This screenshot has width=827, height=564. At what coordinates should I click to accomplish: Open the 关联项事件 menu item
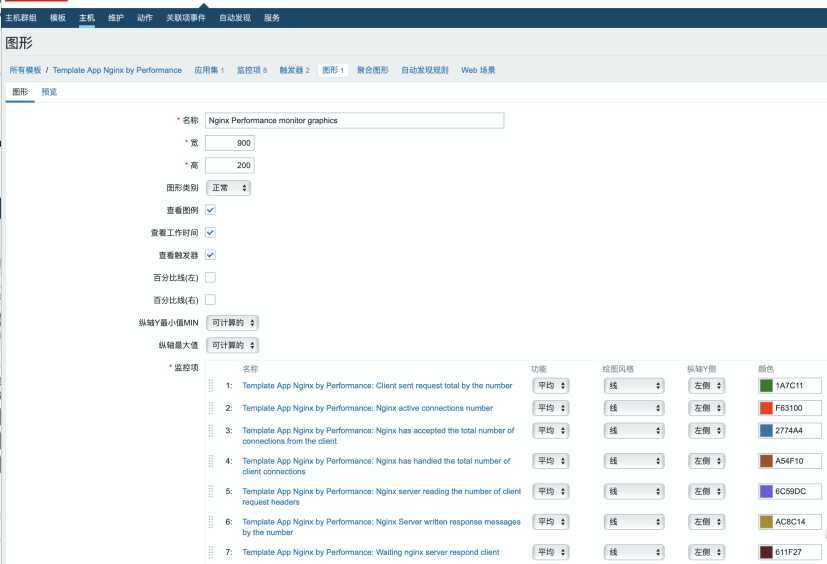(x=186, y=18)
